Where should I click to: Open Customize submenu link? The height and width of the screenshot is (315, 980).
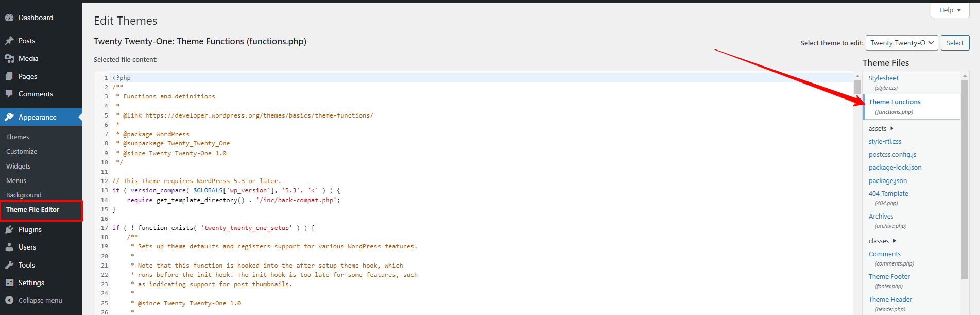click(x=22, y=151)
